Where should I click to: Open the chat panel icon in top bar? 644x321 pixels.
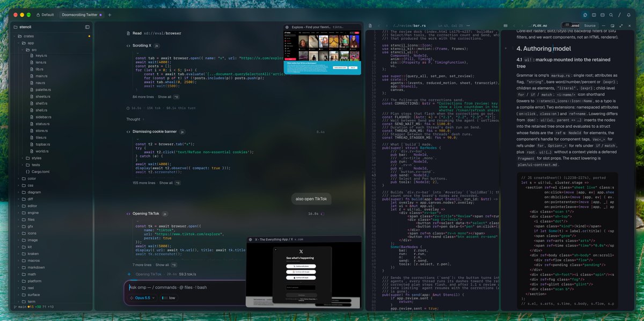585,15
